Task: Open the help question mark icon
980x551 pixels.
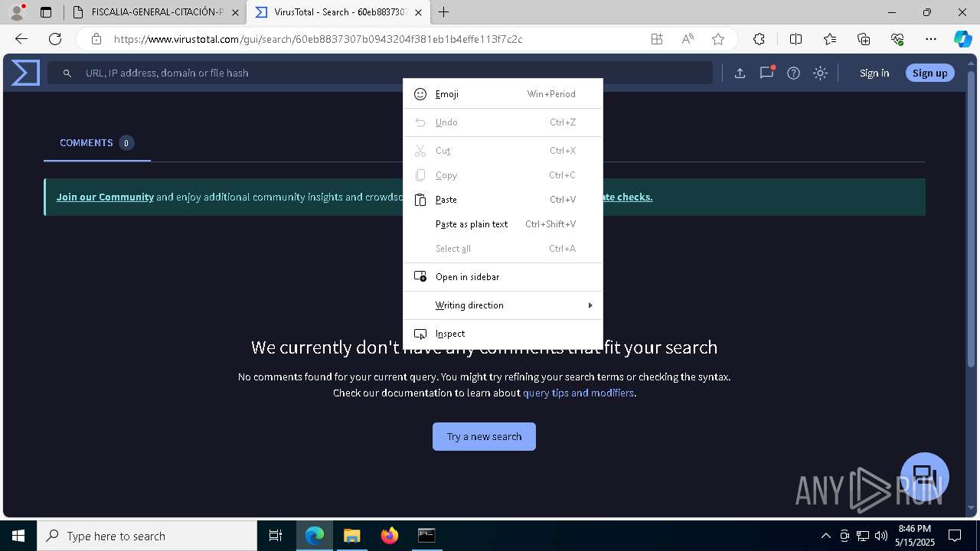Action: (793, 73)
